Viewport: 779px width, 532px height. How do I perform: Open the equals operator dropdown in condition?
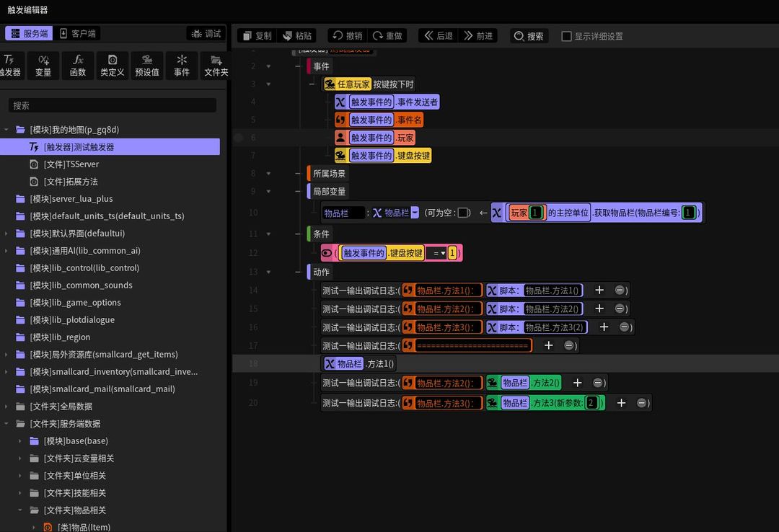pyautogui.click(x=436, y=253)
